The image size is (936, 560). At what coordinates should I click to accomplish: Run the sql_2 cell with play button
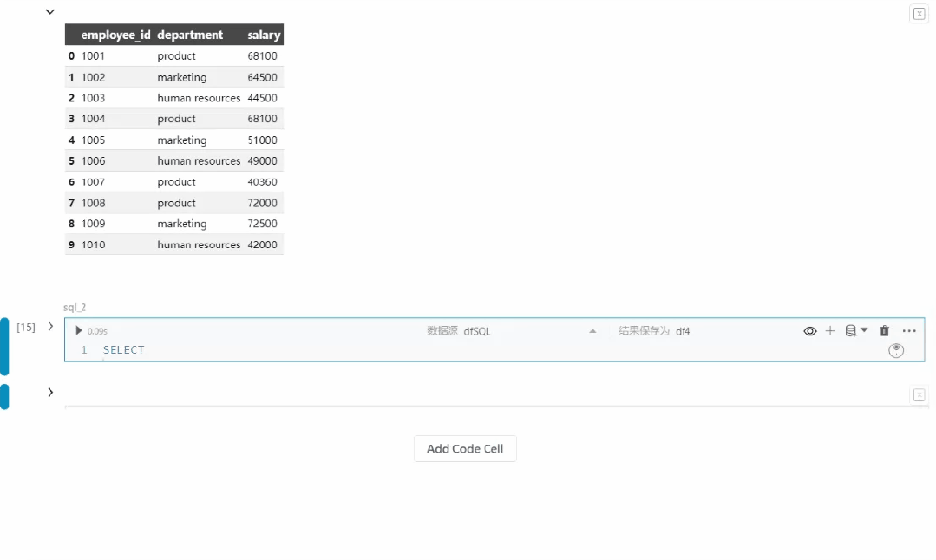pos(78,330)
